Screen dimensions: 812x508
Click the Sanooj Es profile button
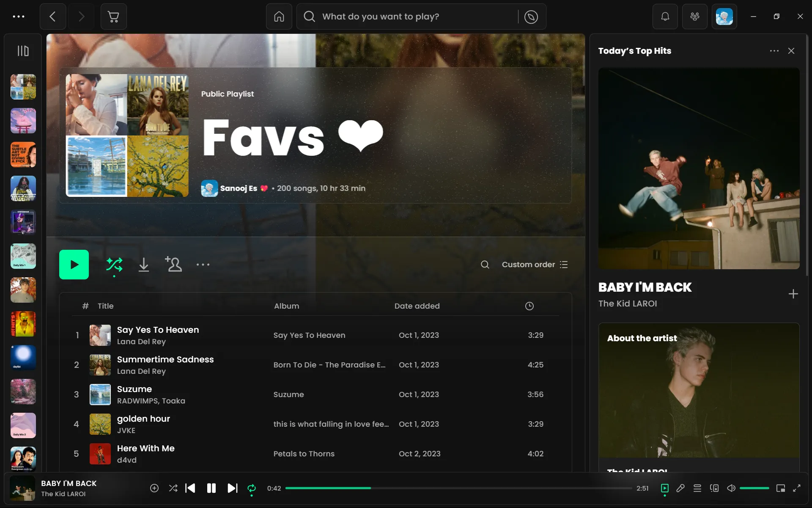point(239,188)
